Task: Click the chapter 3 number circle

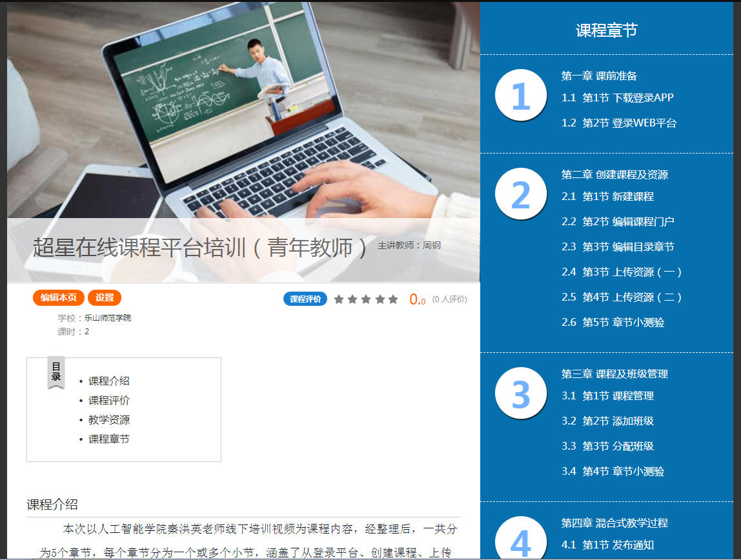Action: (520, 394)
